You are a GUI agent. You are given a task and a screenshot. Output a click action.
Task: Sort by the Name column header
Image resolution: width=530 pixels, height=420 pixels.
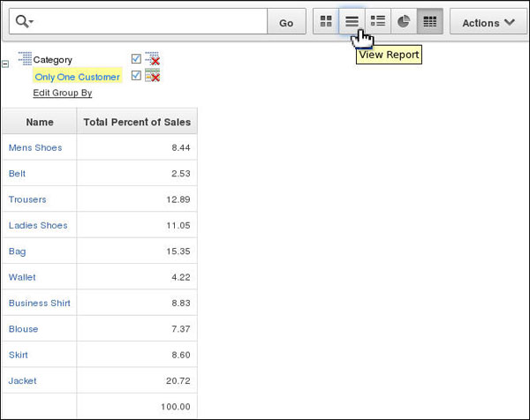[40, 122]
